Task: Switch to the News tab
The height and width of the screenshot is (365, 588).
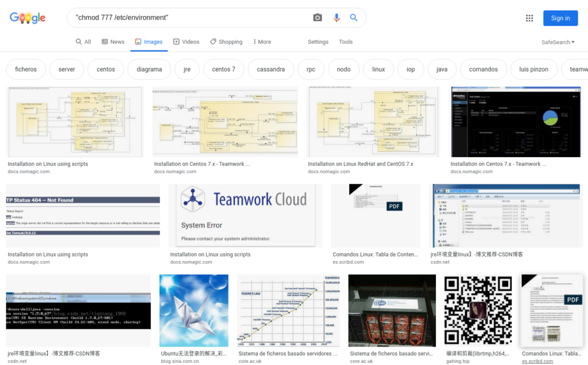Action: point(113,41)
